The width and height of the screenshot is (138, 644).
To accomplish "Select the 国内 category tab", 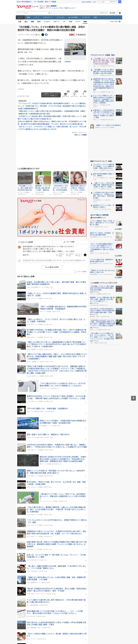I will pyautogui.click(x=26, y=21).
